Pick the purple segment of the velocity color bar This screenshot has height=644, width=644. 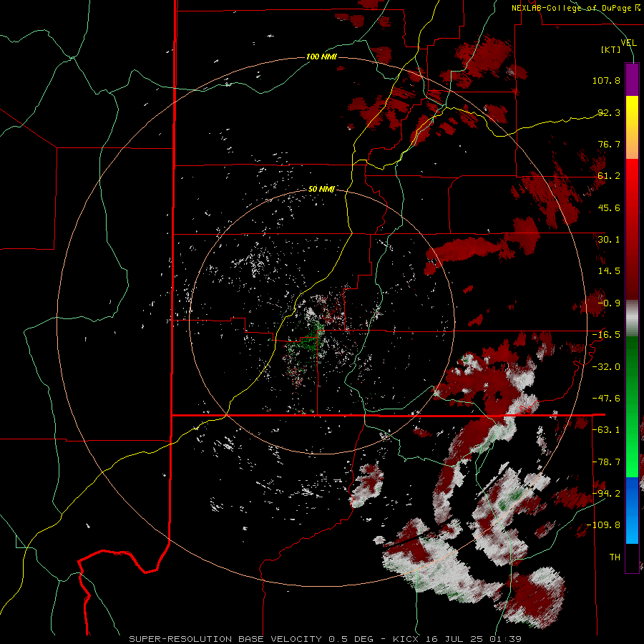tap(632, 79)
